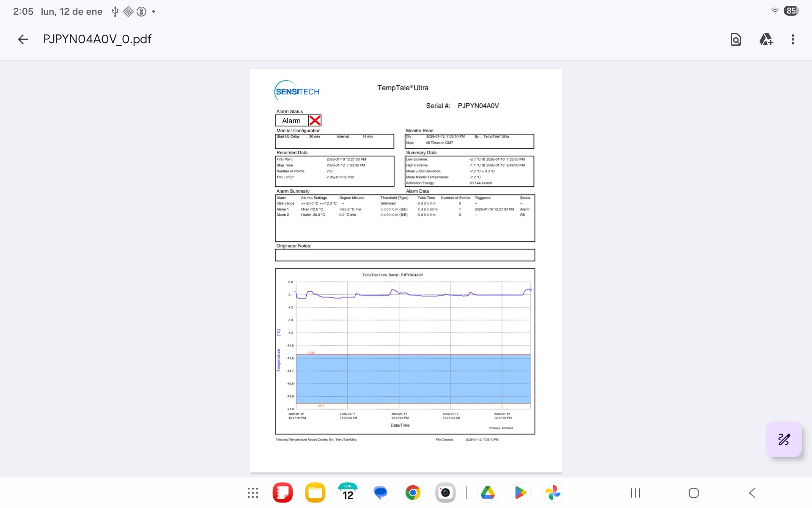Tap the recent apps navigation button
Image resolution: width=812 pixels, height=508 pixels.
pos(635,493)
